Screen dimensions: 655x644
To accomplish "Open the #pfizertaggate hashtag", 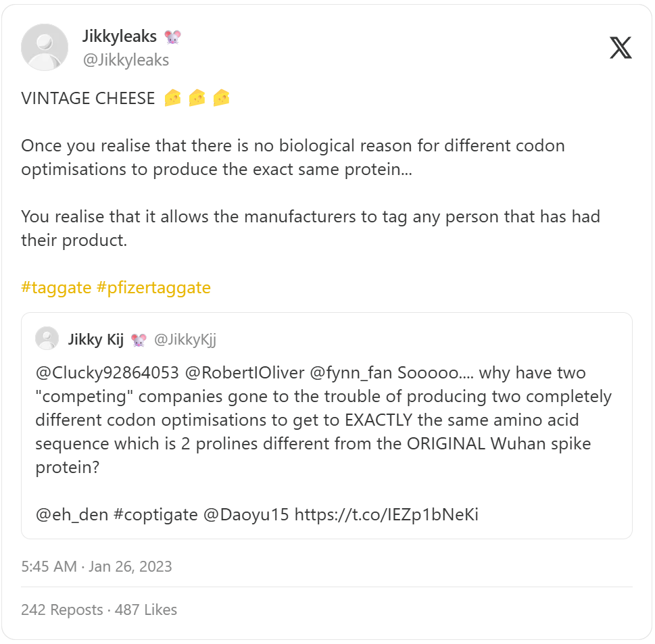I will coord(153,288).
